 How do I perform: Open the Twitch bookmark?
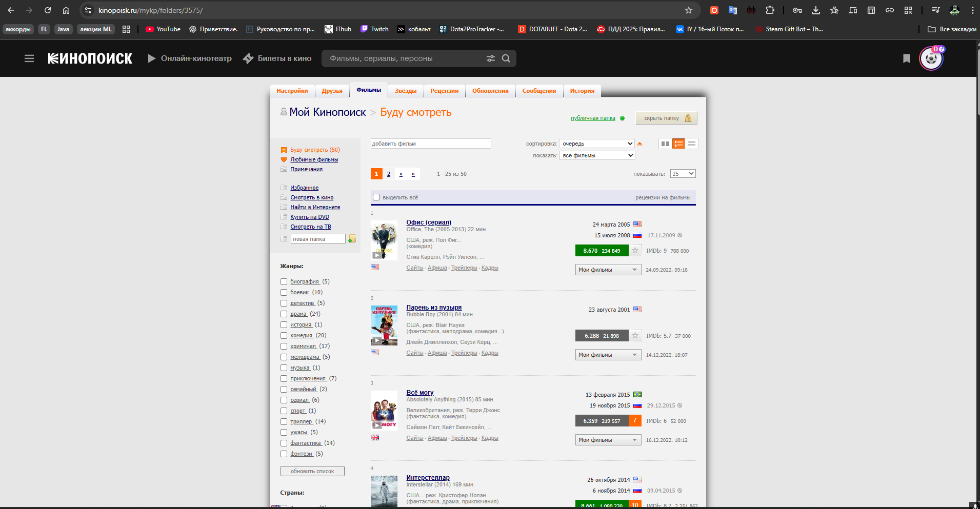375,29
